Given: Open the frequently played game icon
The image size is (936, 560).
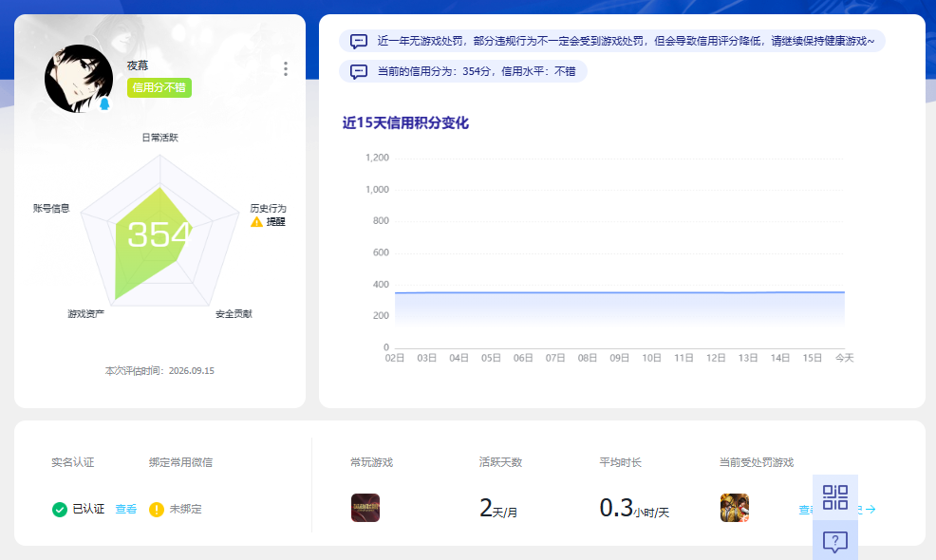Looking at the screenshot, I should pyautogui.click(x=365, y=508).
